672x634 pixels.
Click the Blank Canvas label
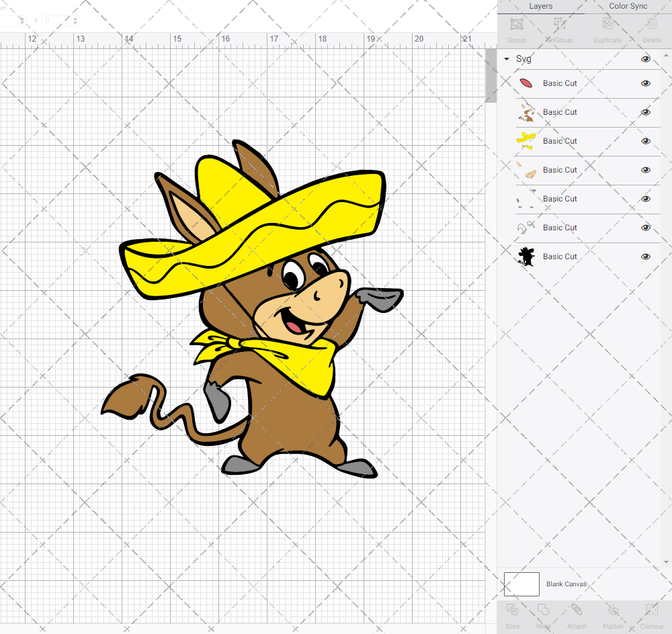coord(566,584)
